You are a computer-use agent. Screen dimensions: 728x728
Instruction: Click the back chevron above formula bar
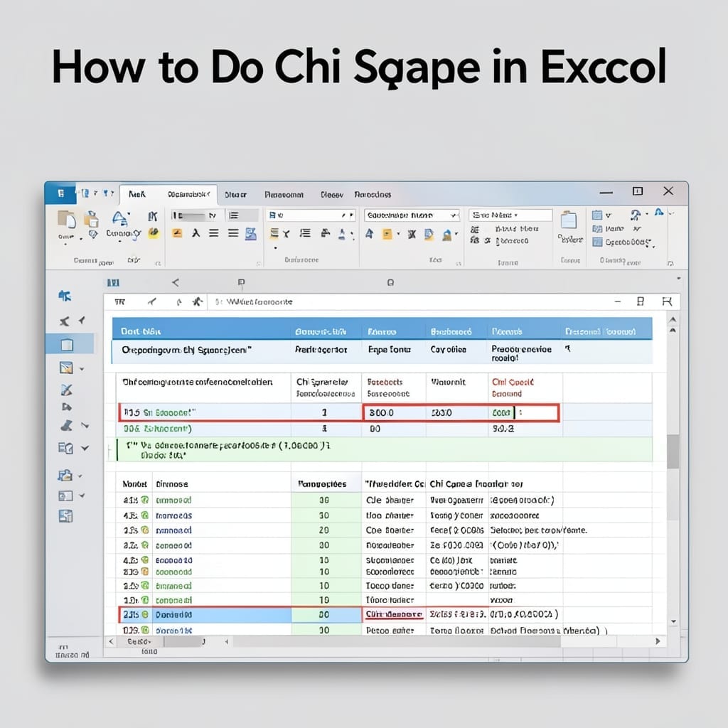(x=175, y=282)
